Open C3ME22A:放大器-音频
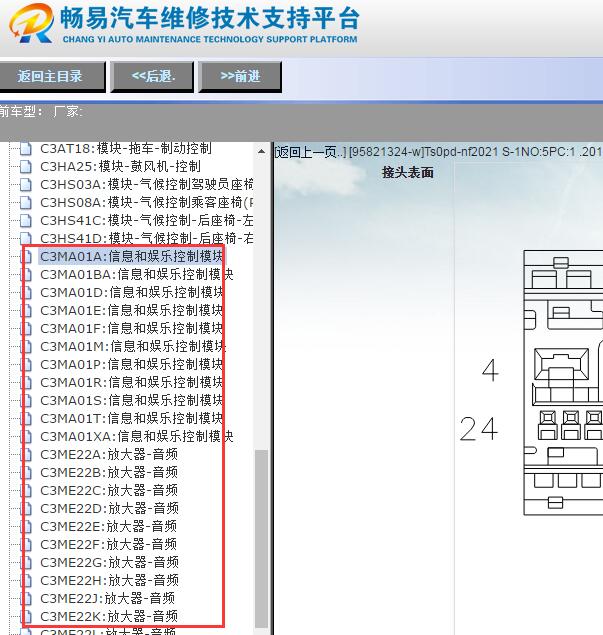 coord(109,454)
